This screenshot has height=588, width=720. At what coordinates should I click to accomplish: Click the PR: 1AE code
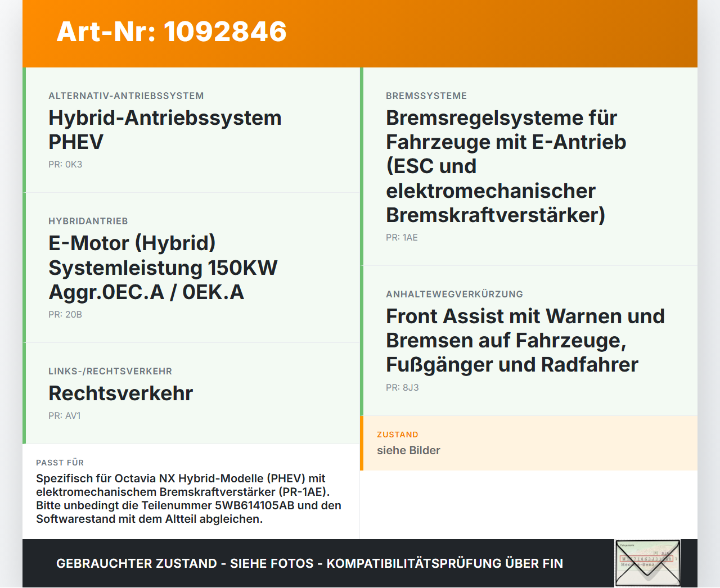[x=402, y=238]
